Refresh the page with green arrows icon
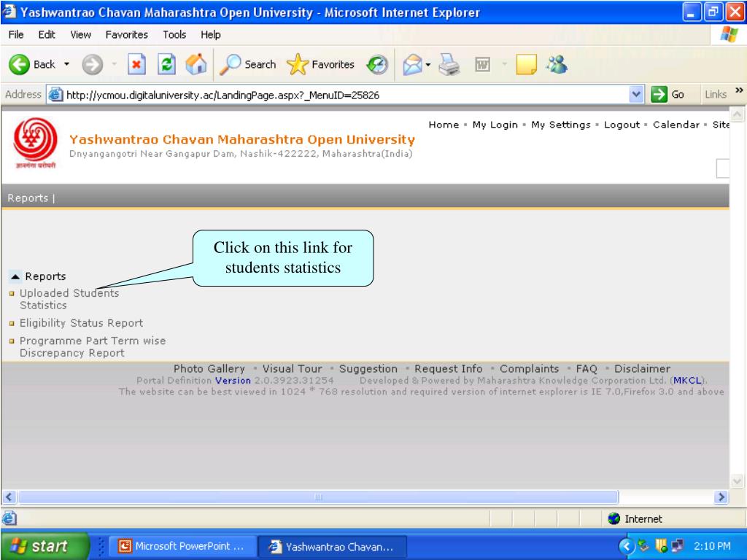The image size is (747, 560). tap(166, 64)
